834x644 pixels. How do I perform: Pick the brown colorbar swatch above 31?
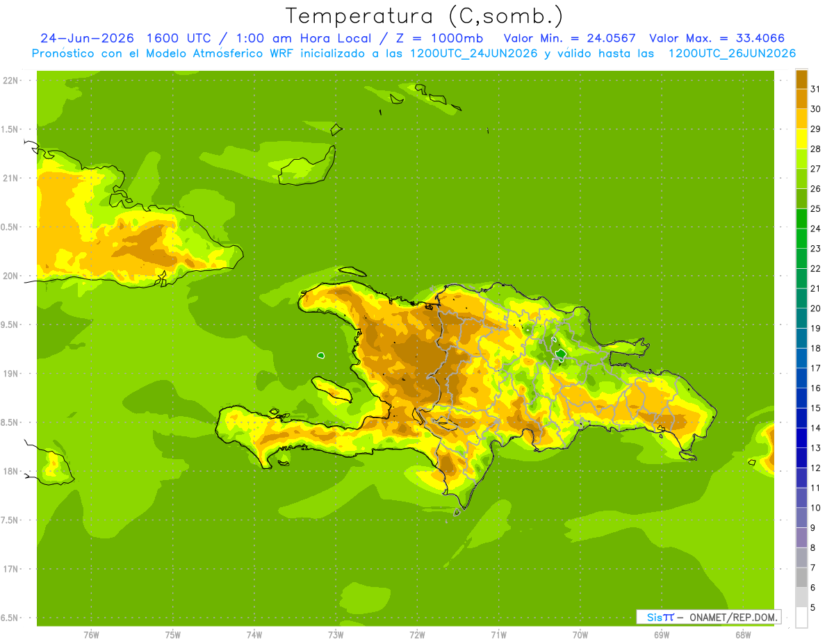click(x=801, y=79)
